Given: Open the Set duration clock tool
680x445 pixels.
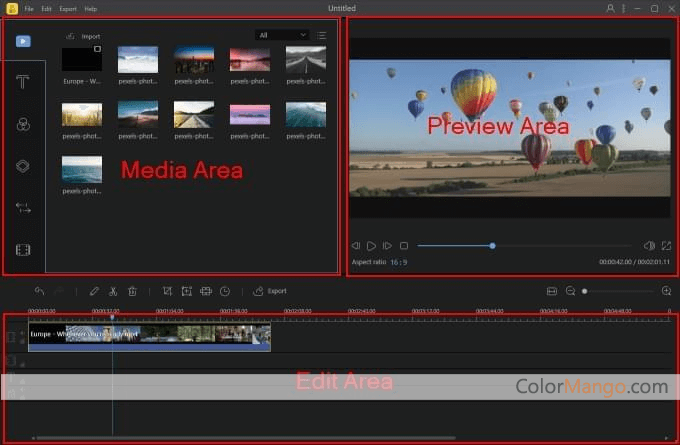Looking at the screenshot, I should coord(225,291).
